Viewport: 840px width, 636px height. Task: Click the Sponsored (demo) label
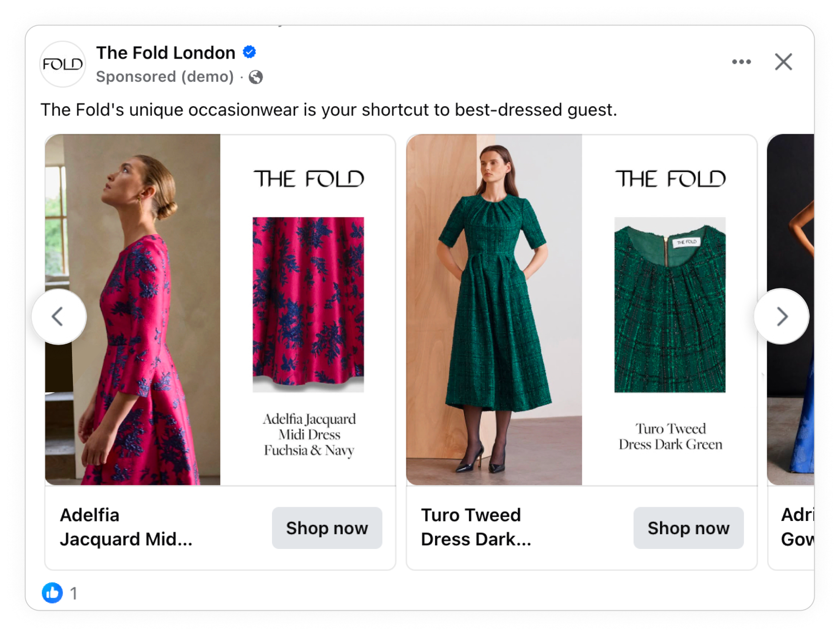click(165, 76)
